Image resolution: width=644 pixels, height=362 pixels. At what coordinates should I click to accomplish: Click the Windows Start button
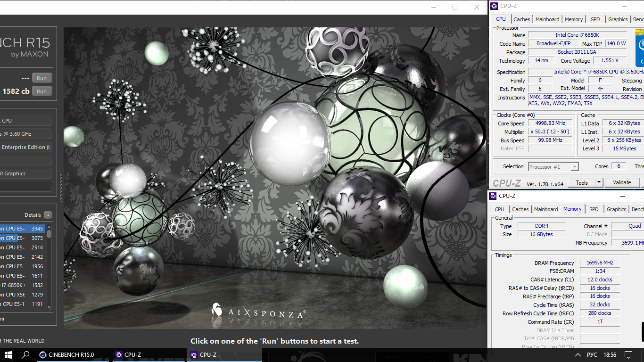click(8, 355)
